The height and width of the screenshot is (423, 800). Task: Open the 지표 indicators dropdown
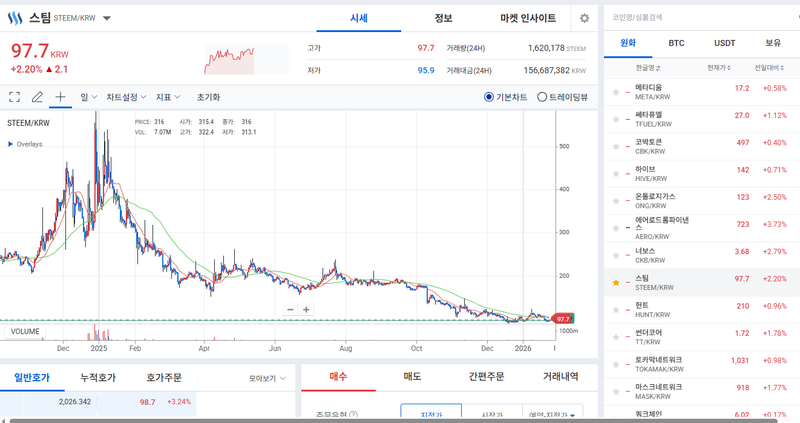[167, 97]
